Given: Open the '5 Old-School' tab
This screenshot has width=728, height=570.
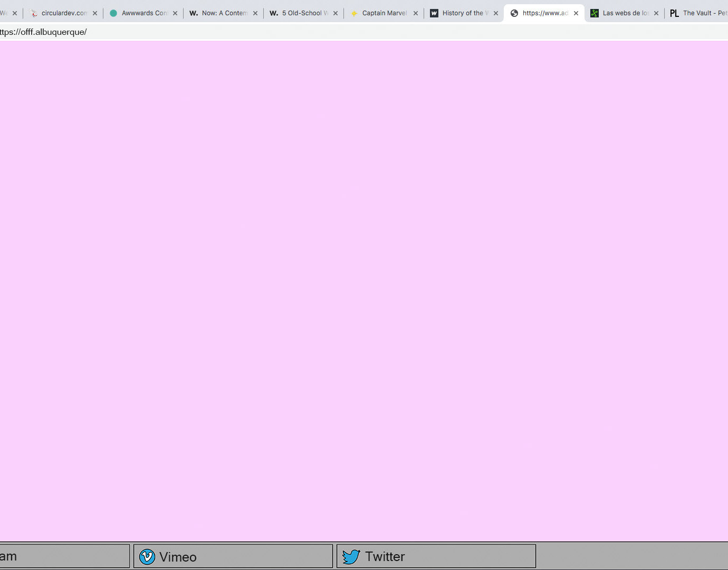Looking at the screenshot, I should [304, 13].
